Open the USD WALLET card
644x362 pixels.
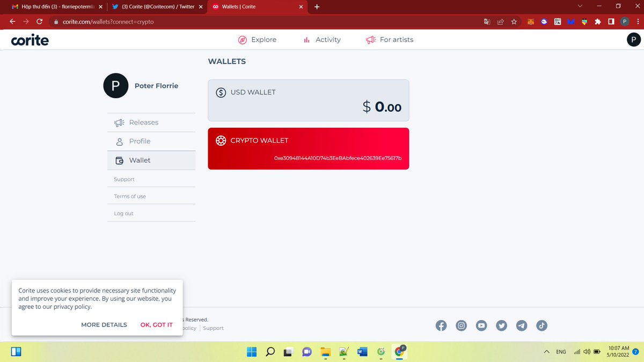click(309, 100)
